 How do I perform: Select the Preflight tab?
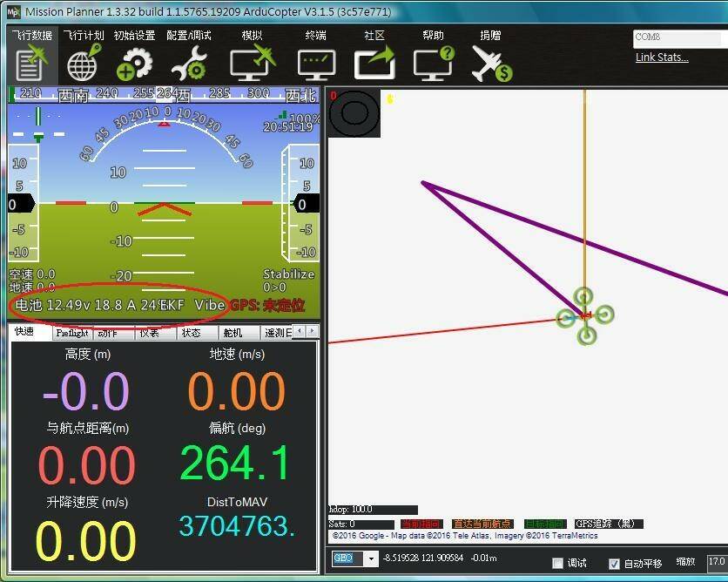pos(72,333)
